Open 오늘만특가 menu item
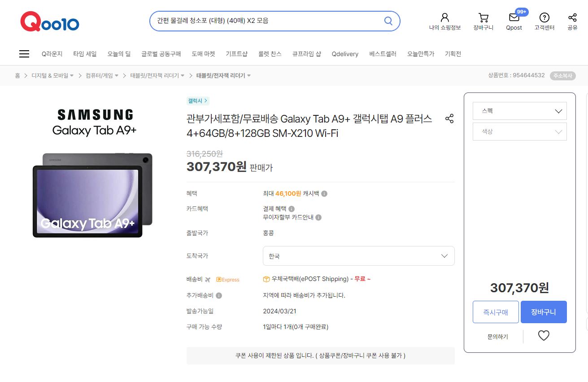The width and height of the screenshot is (588, 382). click(421, 54)
